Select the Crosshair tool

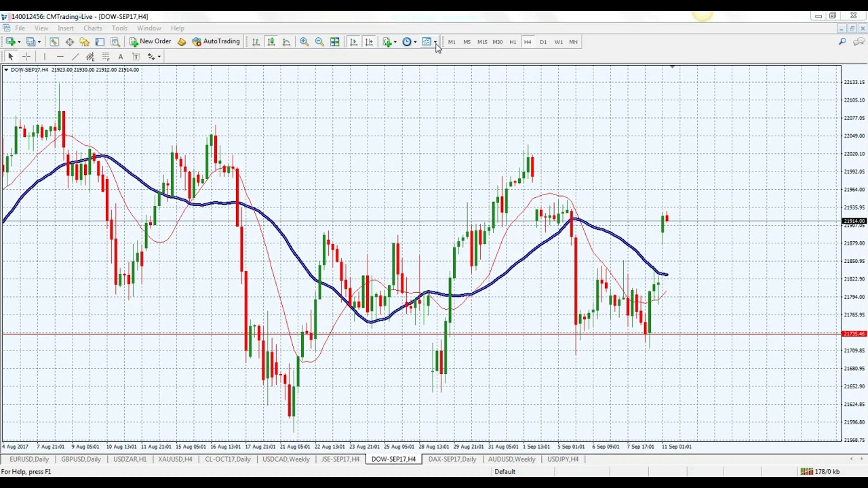[26, 57]
